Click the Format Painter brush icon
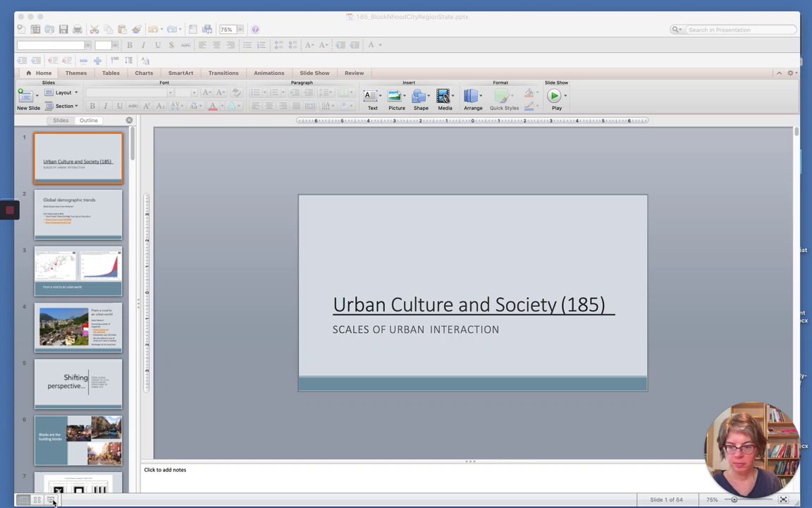This screenshot has width=812, height=508. point(136,30)
